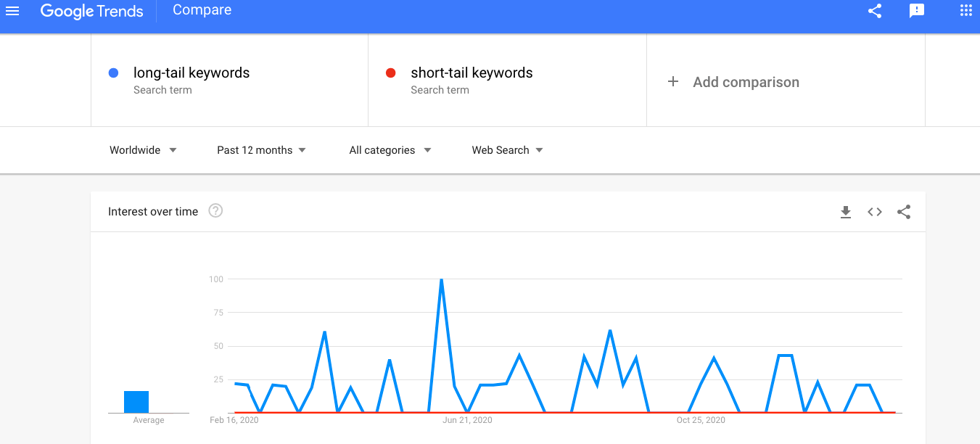Open the Google apps grid
This screenshot has height=444, width=980.
point(965,11)
